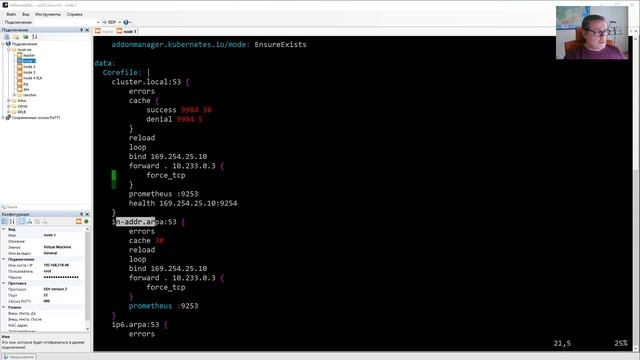Select the Подключения root node in tree
The width and height of the screenshot is (640, 360).
[x=24, y=44]
